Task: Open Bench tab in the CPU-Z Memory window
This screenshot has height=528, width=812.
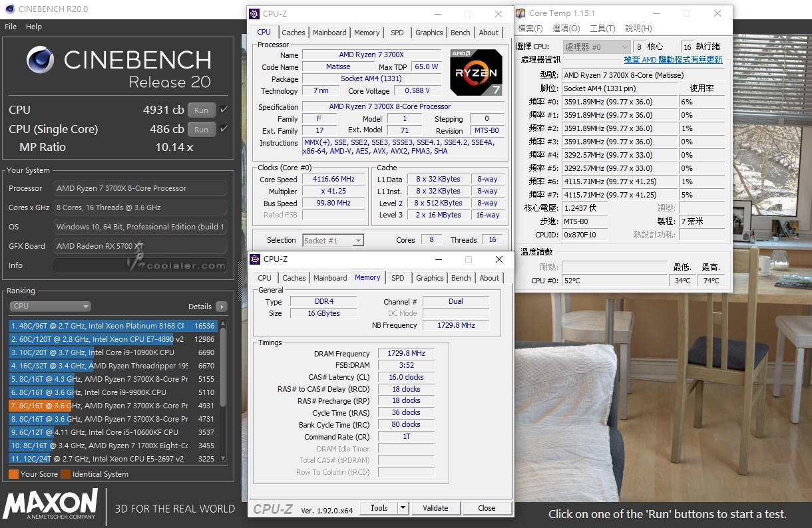Action: (x=461, y=278)
